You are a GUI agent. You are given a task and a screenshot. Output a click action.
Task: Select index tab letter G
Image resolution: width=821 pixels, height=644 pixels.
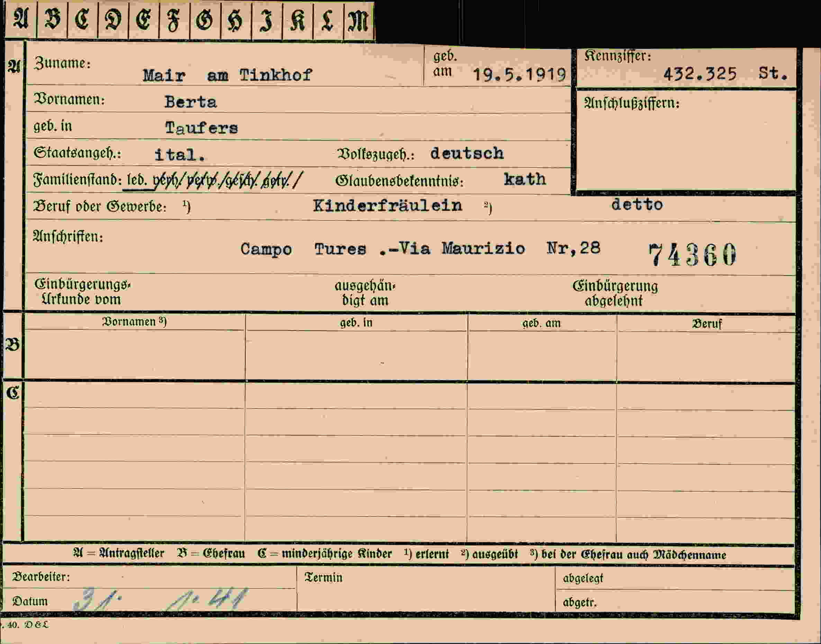tap(205, 20)
